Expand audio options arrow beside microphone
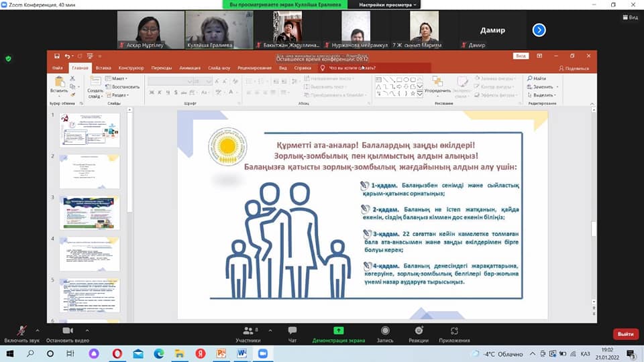The image size is (644, 362). pyautogui.click(x=38, y=330)
